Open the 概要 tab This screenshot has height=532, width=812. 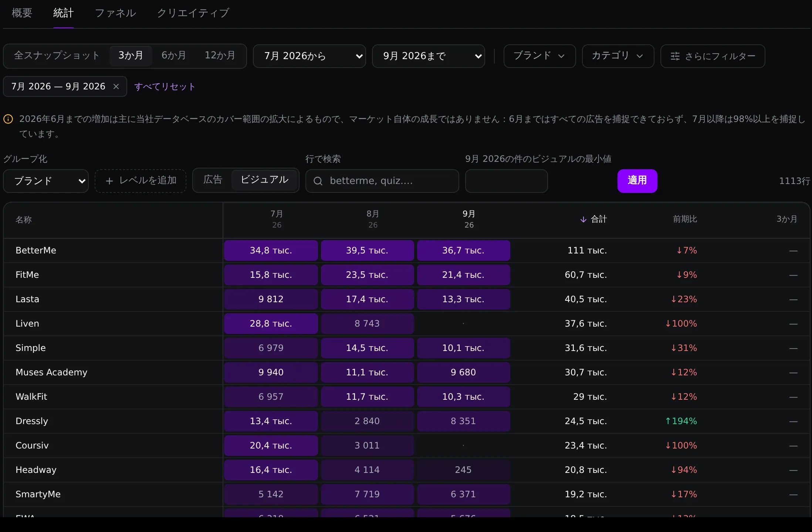22,13
